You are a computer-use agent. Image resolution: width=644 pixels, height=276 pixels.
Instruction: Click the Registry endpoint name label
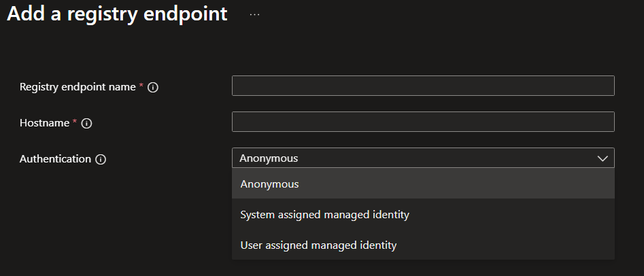(x=78, y=87)
